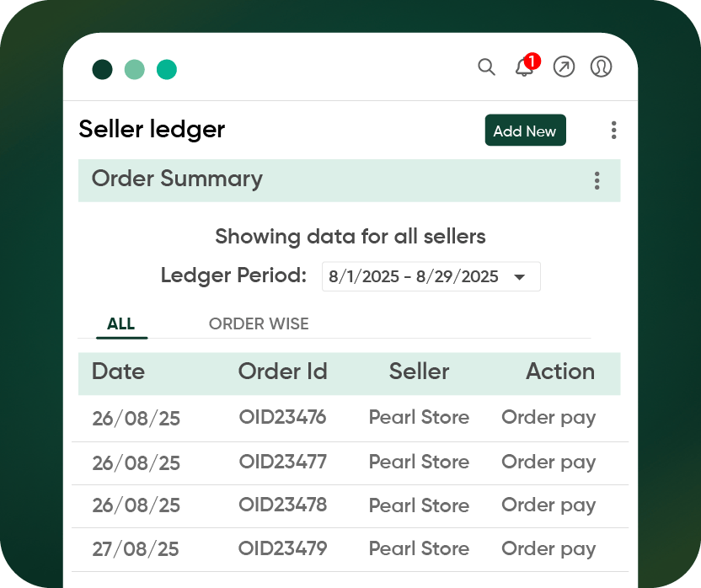Click the dark teal window dot
701x588 pixels.
pyautogui.click(x=102, y=70)
